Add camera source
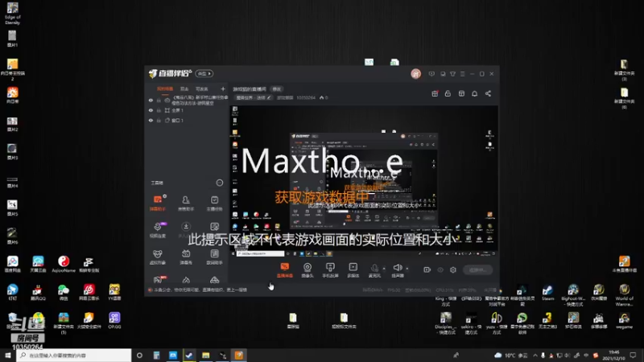The height and width of the screenshot is (362, 644). 308,269
